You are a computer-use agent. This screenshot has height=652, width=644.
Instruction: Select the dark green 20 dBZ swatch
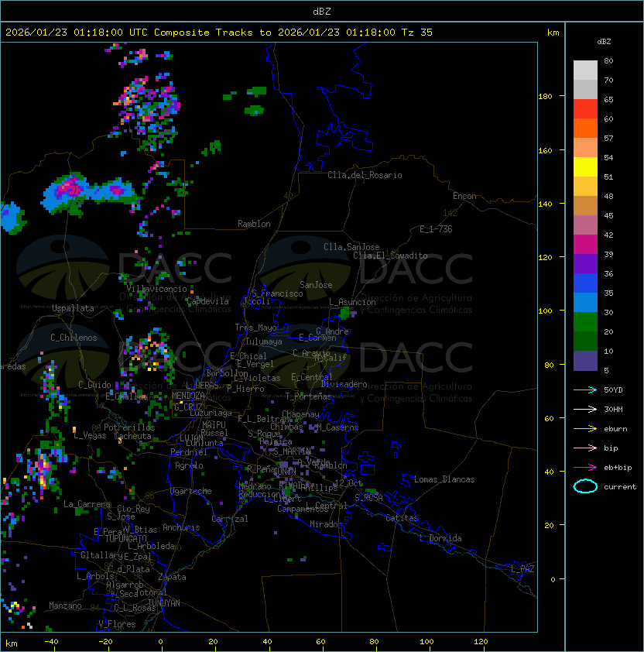(x=585, y=341)
